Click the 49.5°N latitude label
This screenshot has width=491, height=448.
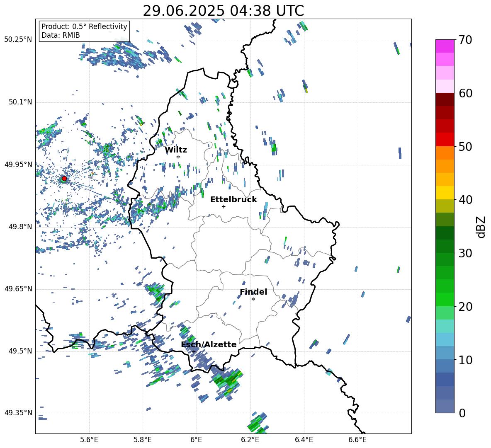point(20,351)
